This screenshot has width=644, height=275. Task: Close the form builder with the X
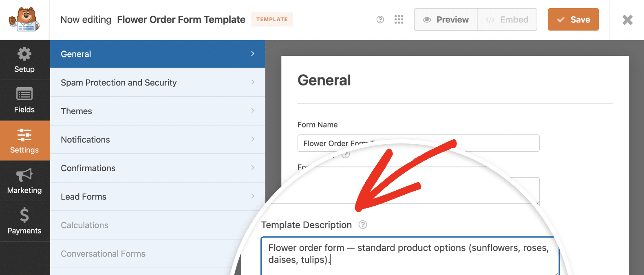(x=628, y=20)
